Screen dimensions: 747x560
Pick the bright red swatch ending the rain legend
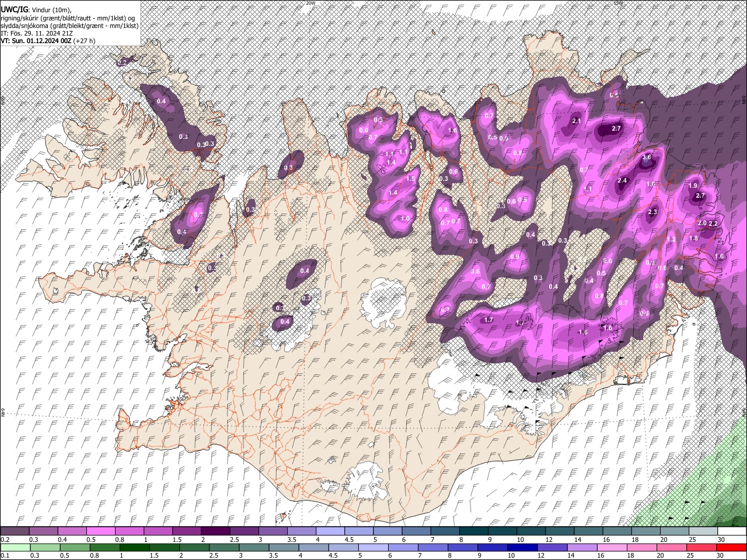click(731, 547)
